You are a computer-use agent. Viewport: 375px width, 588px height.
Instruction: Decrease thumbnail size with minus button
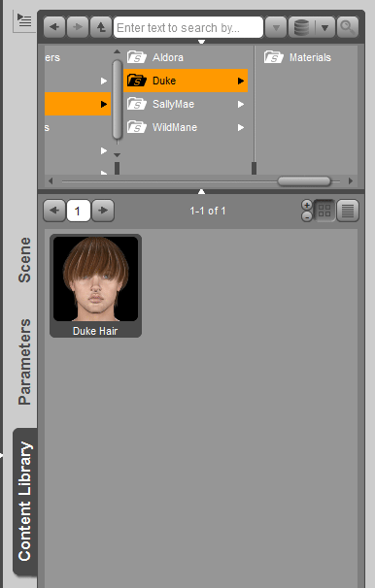[x=307, y=216]
